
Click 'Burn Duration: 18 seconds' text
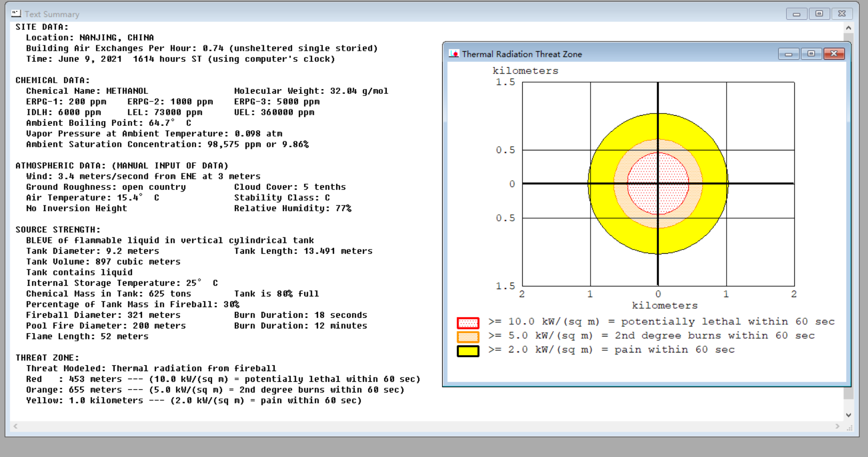tap(300, 315)
